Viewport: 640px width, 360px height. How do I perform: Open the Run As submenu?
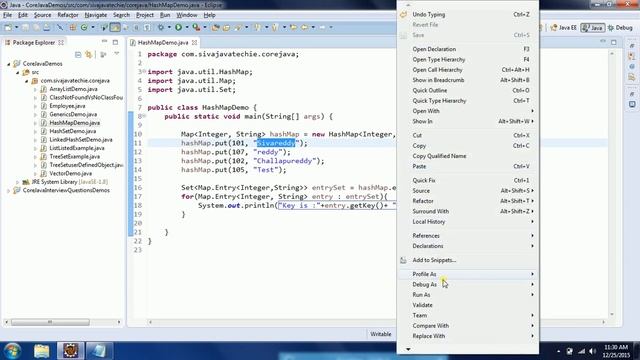tap(468, 295)
